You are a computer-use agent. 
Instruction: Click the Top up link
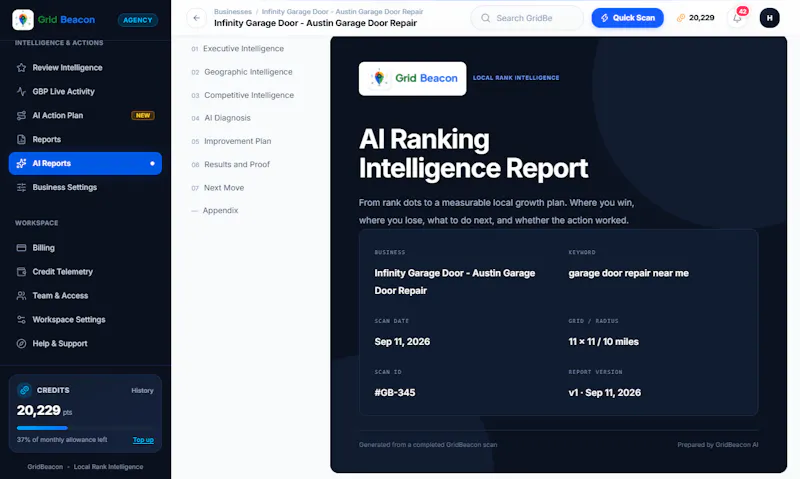coord(143,440)
